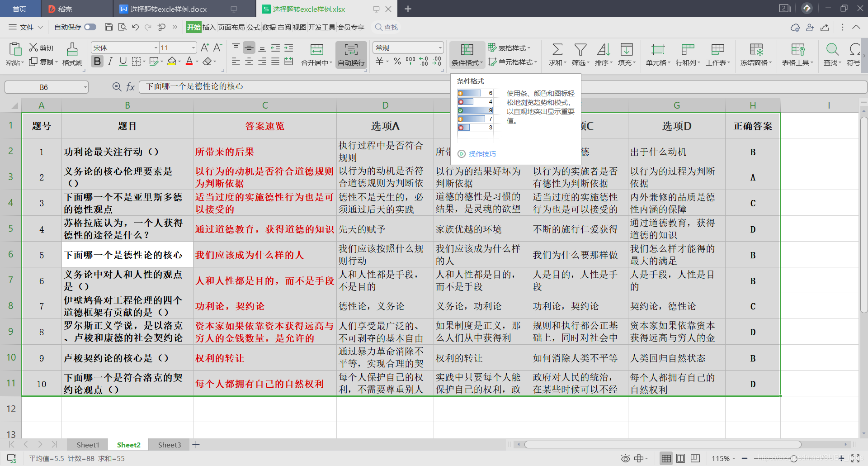Toggle eye protection mode icon in status bar
Image resolution: width=868 pixels, height=466 pixels.
pos(625,458)
